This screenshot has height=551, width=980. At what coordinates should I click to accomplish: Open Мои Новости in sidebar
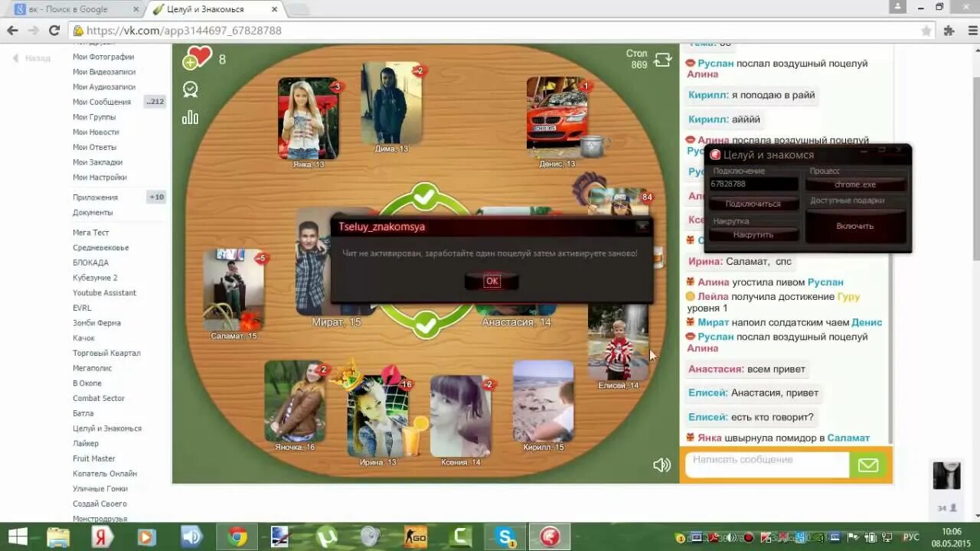[96, 132]
